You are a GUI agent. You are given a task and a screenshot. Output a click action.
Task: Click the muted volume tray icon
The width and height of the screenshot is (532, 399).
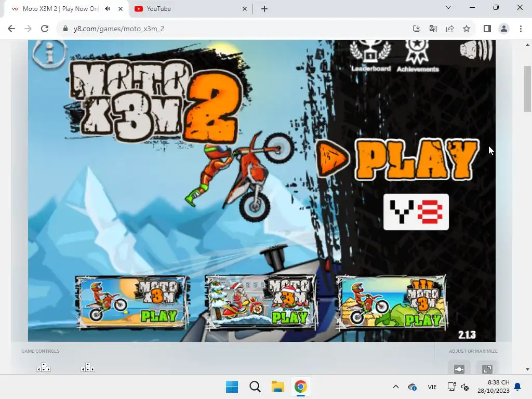coord(465,387)
